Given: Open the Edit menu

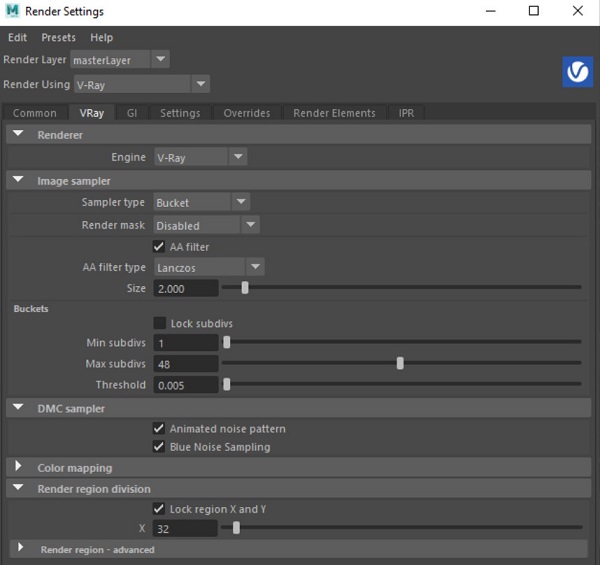Looking at the screenshot, I should (x=17, y=38).
